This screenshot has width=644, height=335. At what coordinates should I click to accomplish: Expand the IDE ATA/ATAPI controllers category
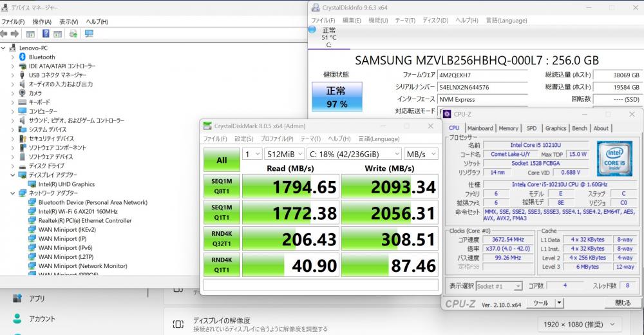(12, 66)
